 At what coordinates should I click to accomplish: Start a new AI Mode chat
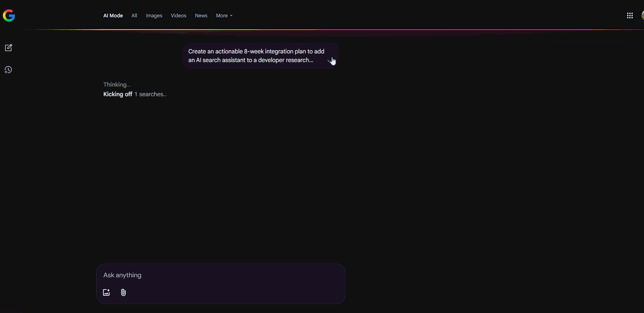tap(8, 48)
